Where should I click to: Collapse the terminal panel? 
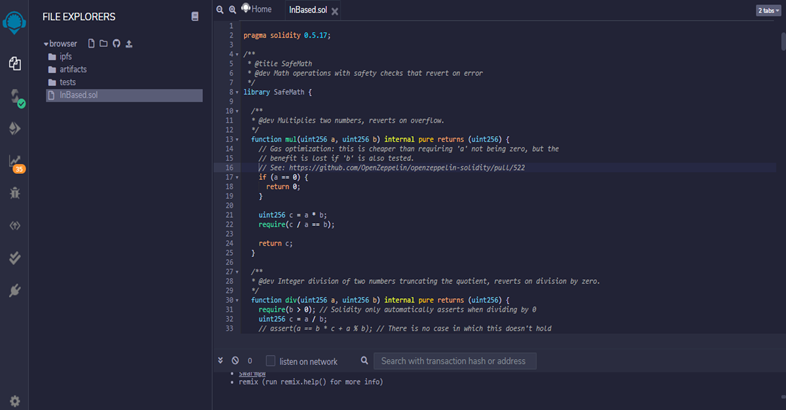221,360
